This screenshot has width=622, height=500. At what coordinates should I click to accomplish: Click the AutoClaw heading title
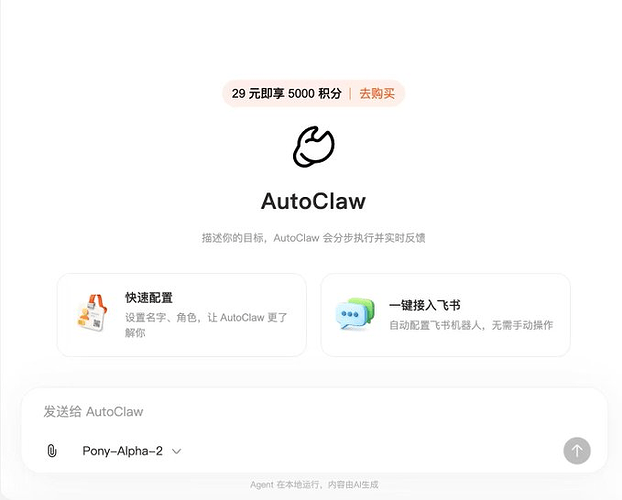coord(313,201)
